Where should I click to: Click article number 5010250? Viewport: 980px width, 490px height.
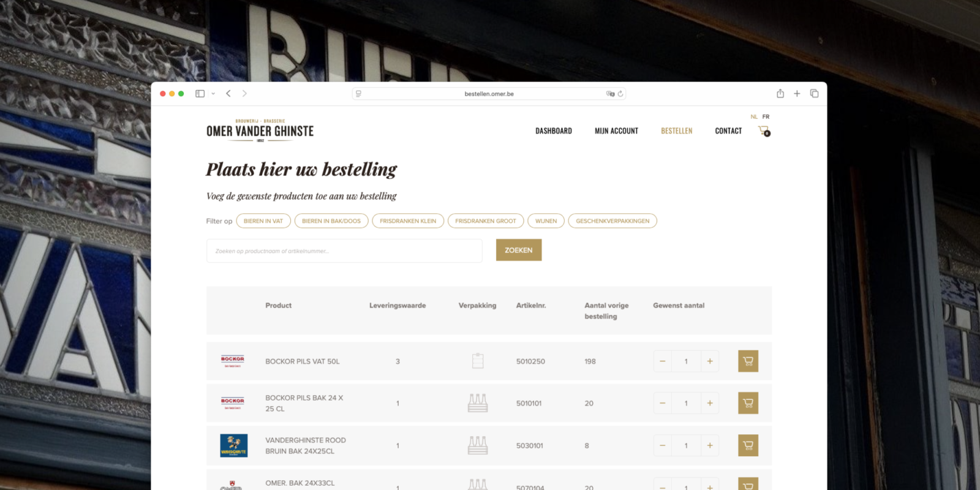[x=530, y=361]
